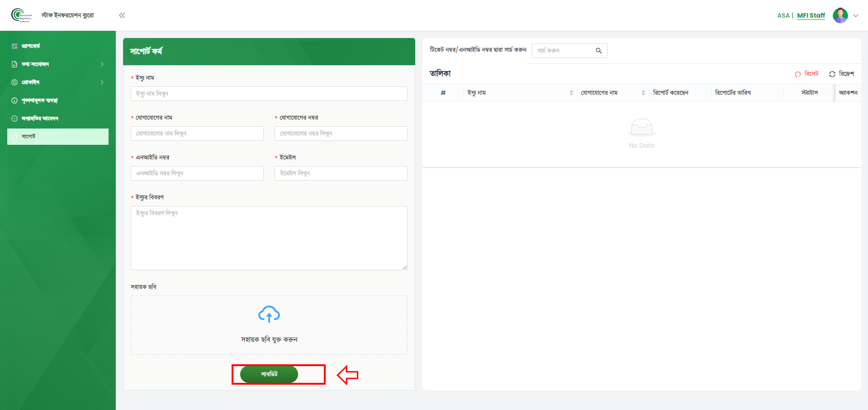Click the red রিসেট button
The width and height of the screenshot is (868, 410).
click(x=807, y=74)
